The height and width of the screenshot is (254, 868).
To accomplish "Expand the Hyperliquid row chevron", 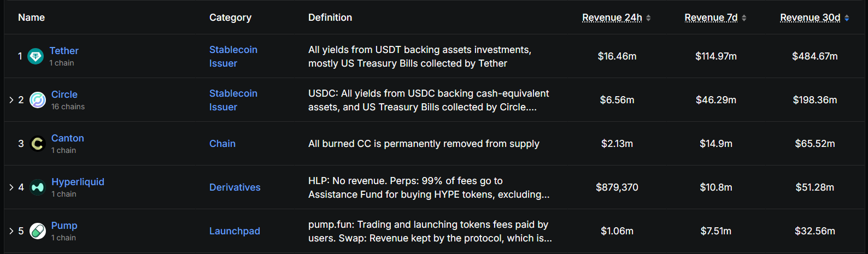I will (11, 187).
